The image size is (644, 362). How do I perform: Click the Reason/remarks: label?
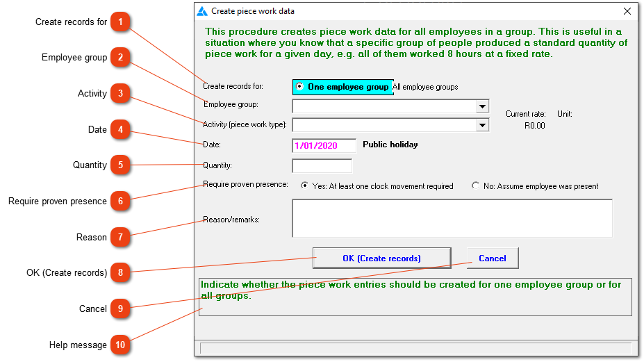pos(231,220)
